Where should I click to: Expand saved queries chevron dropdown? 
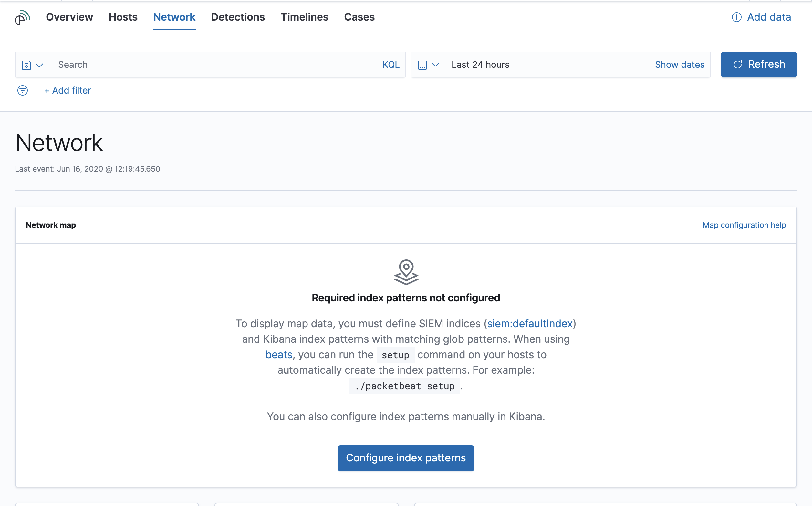39,65
